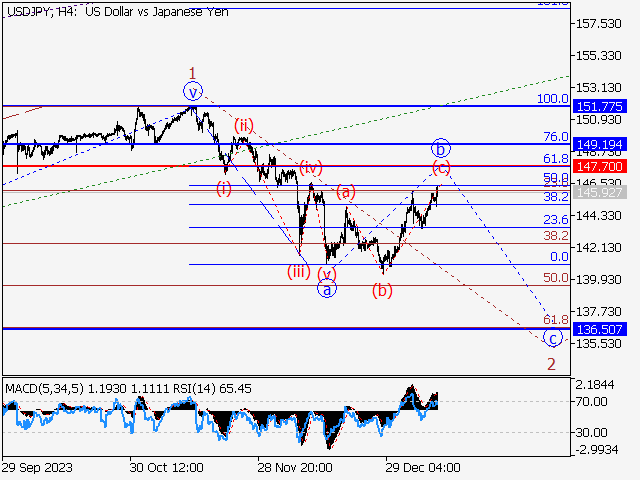640x480 pixels.
Task: Click the 144.330 price axis value
Action: click(x=598, y=216)
